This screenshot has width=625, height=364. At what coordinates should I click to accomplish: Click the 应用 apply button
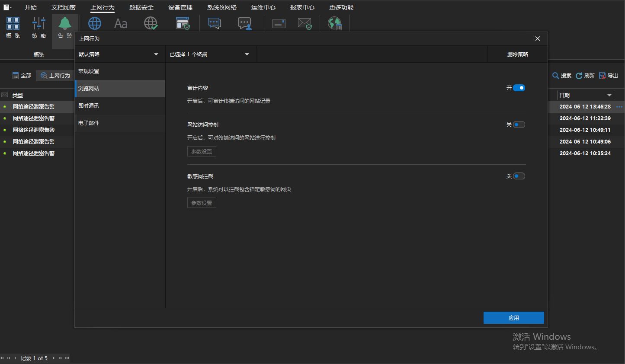point(514,318)
